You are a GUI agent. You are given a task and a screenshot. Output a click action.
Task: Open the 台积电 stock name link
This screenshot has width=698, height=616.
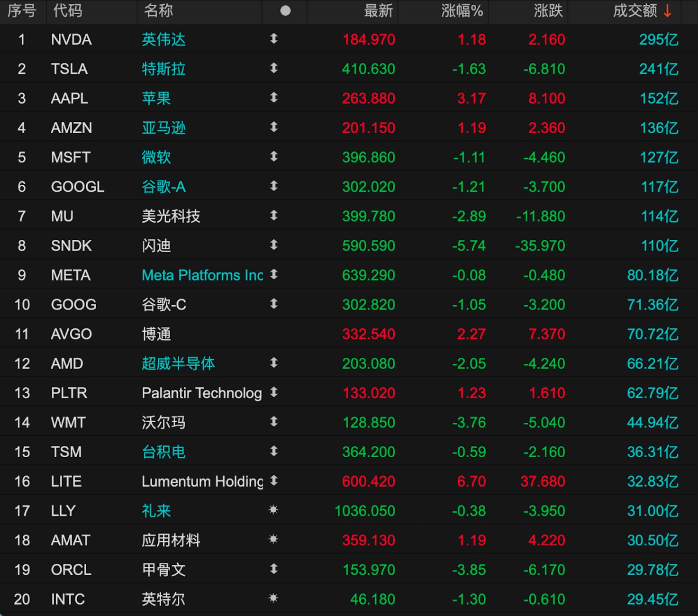(x=164, y=452)
